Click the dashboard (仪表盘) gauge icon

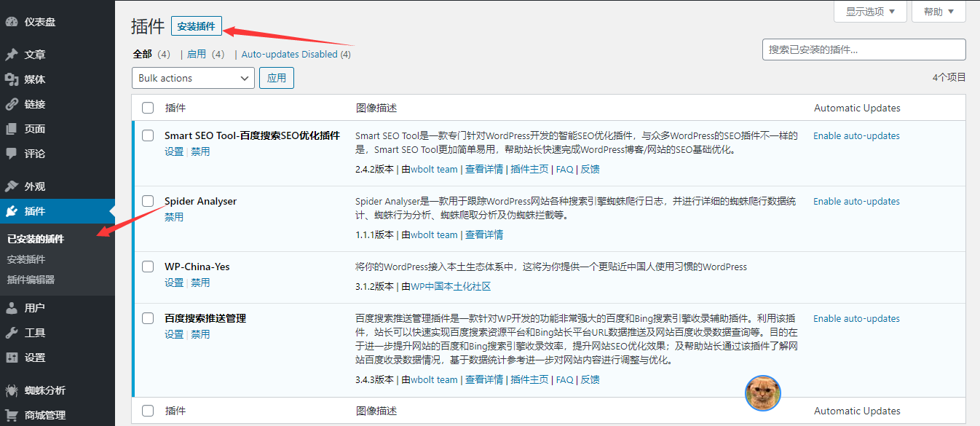12,22
